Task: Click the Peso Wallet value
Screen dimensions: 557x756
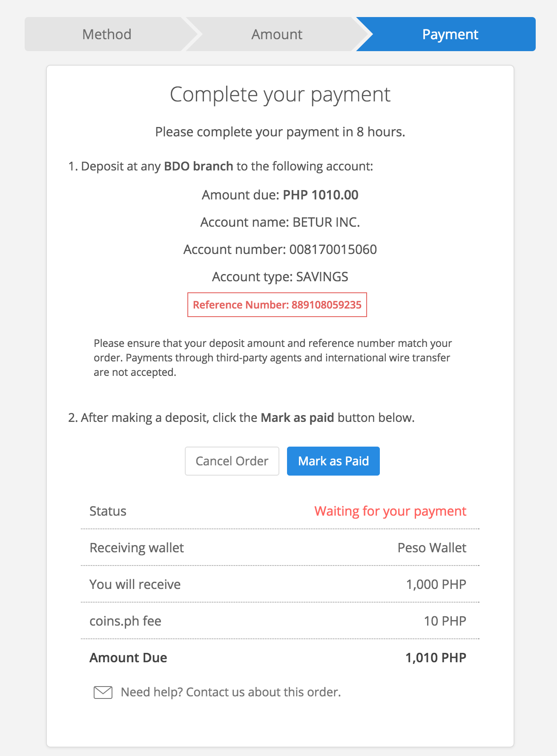Action: [432, 548]
